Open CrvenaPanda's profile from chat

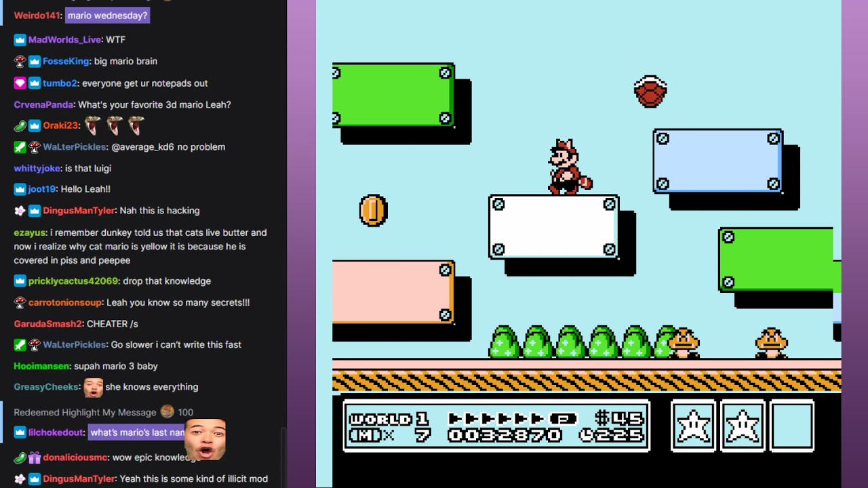pos(43,104)
